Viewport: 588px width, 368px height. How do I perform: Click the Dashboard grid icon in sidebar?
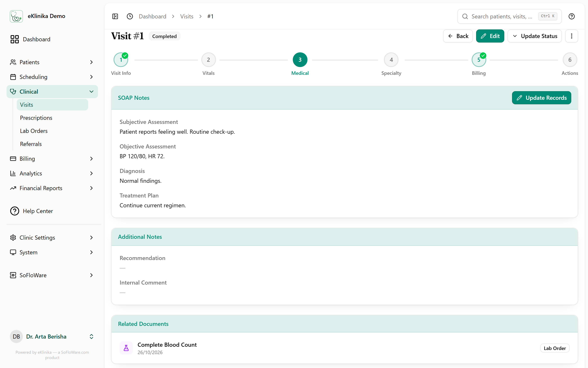tap(14, 39)
